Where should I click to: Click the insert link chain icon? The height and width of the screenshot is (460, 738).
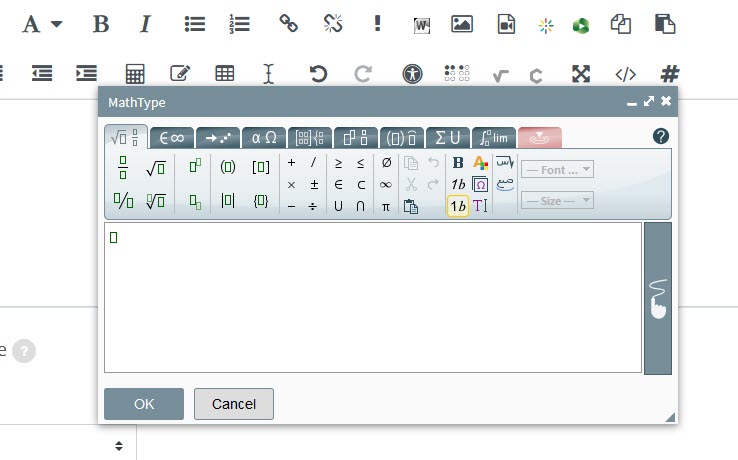(289, 23)
